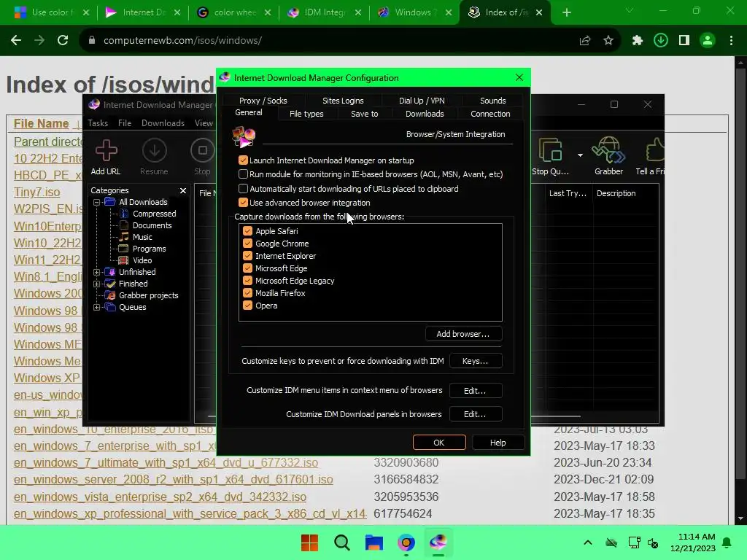
Task: Click OK to confirm configuration
Action: tap(438, 443)
